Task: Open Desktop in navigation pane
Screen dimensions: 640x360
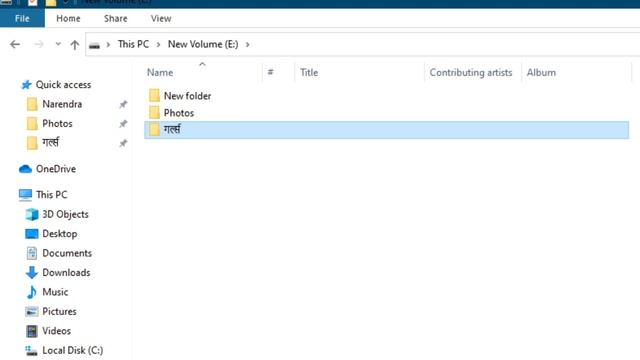Action: (60, 234)
